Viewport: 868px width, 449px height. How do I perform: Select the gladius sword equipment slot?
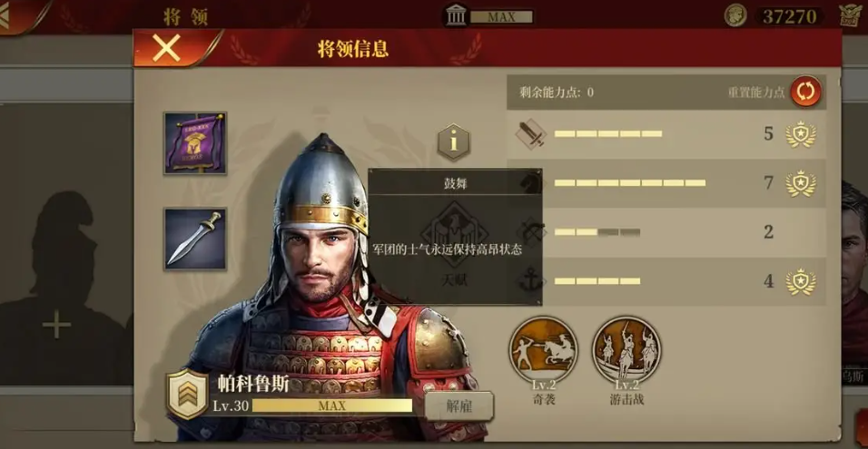coord(195,239)
